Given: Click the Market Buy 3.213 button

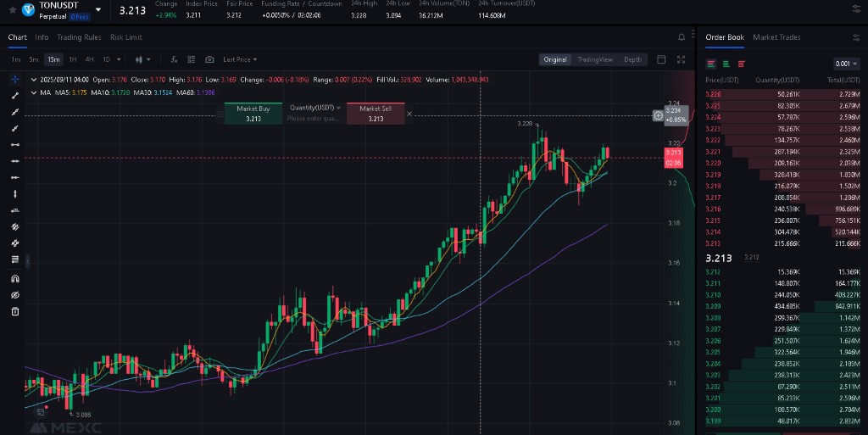Looking at the screenshot, I should [253, 114].
